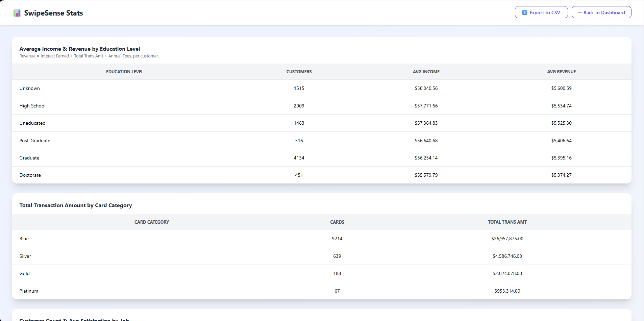644x321 pixels.
Task: Click the EDUCATION LEVEL column header
Action: 125,72
